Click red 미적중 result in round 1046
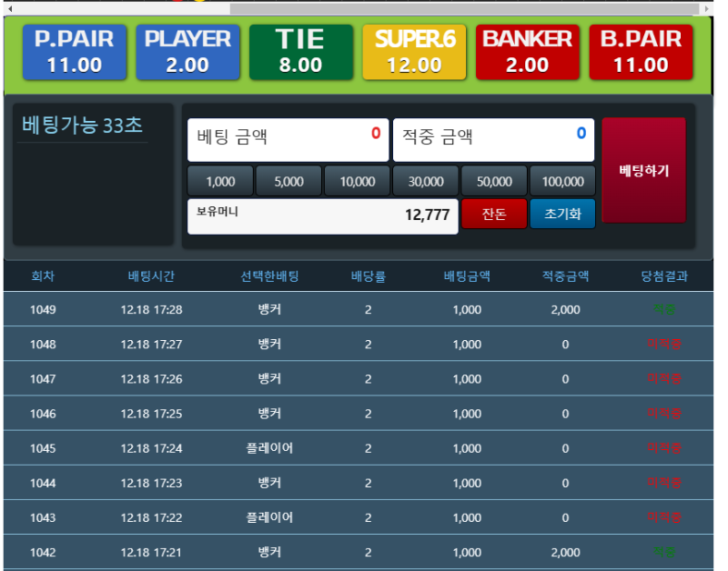This screenshot has height=571, width=728. [664, 414]
